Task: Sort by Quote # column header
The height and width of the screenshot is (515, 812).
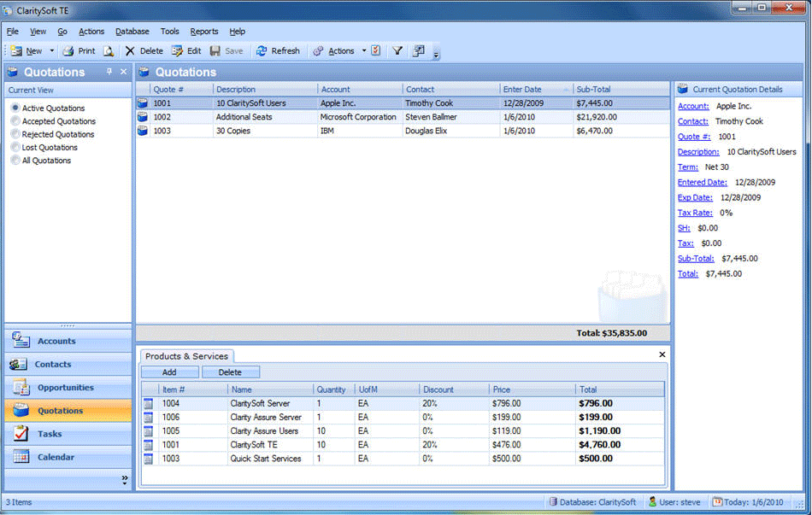Action: pos(181,89)
